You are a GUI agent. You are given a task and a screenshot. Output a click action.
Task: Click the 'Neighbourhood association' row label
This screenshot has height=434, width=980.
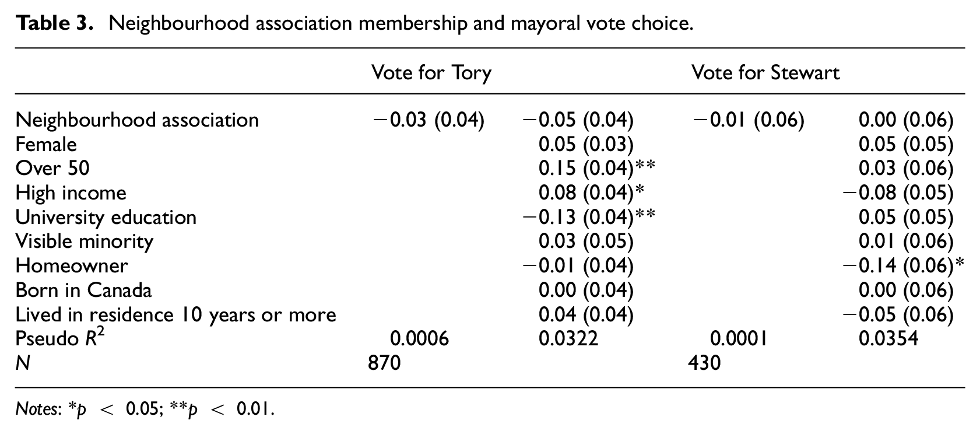(x=137, y=120)
